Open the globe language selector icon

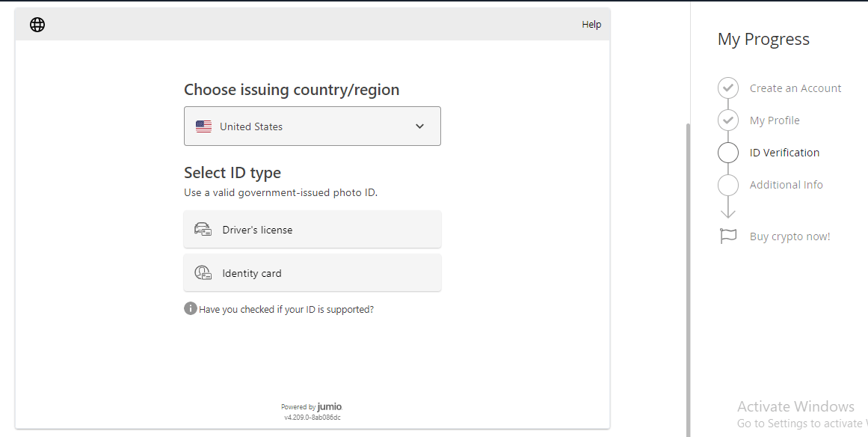(x=37, y=25)
